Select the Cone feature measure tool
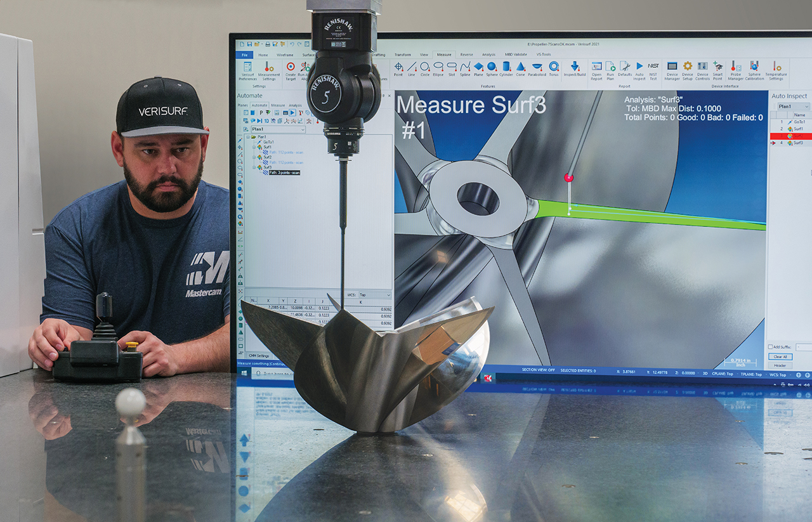Image resolution: width=812 pixels, height=522 pixels. pyautogui.click(x=520, y=69)
